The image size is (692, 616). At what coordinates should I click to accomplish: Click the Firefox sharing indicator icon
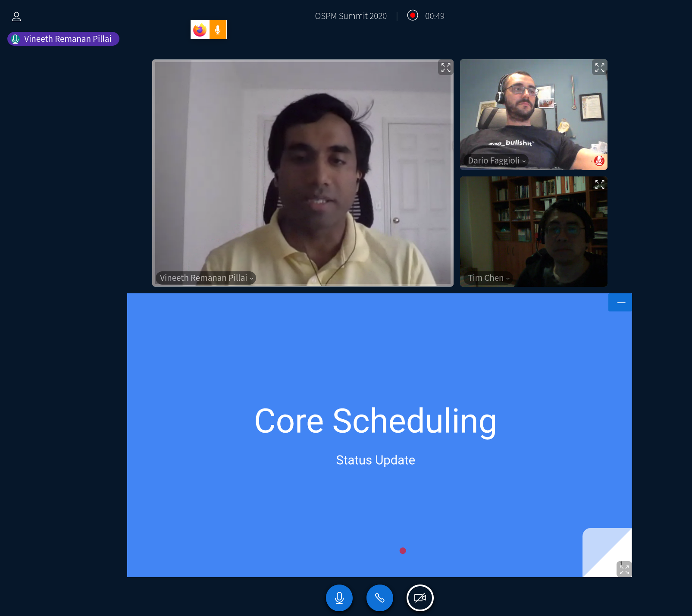pyautogui.click(x=200, y=30)
